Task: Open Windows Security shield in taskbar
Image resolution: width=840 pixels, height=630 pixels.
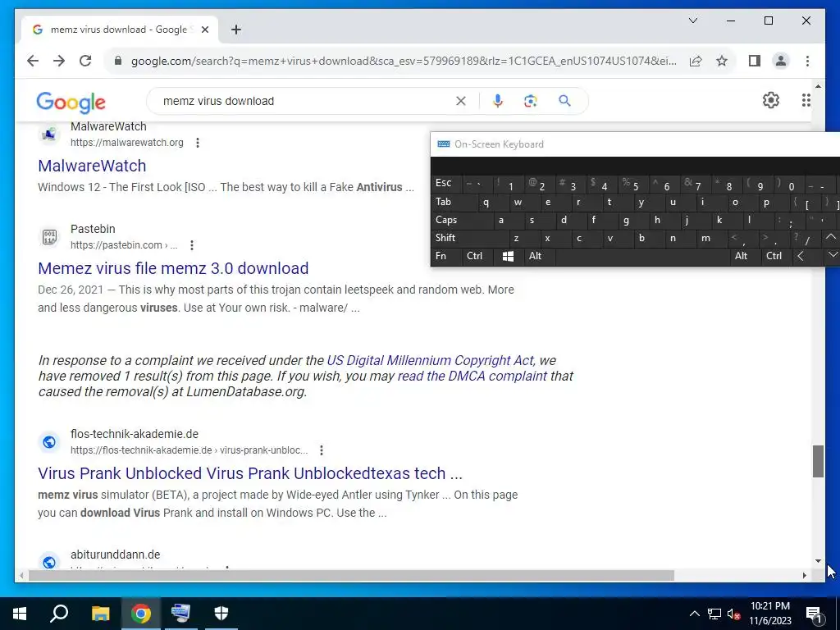Action: click(221, 614)
